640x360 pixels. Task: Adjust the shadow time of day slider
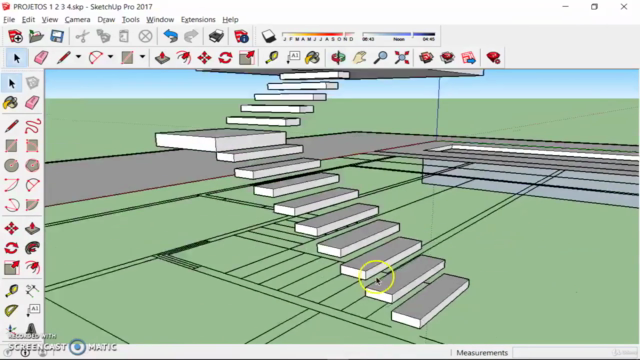point(399,35)
